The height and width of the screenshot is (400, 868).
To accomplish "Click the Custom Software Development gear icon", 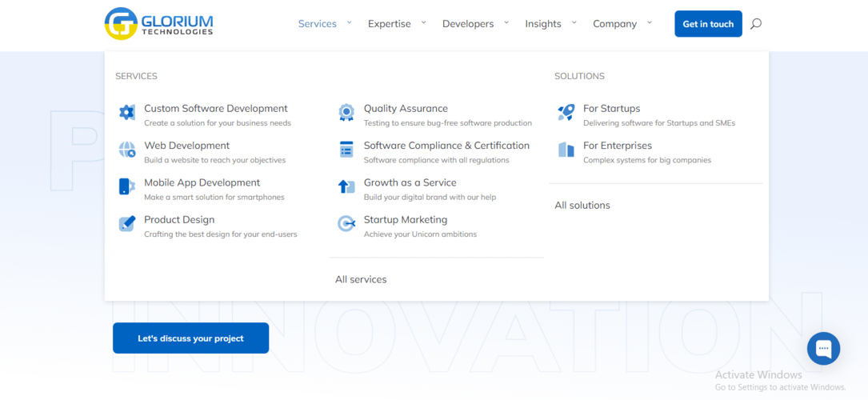I will click(126, 113).
